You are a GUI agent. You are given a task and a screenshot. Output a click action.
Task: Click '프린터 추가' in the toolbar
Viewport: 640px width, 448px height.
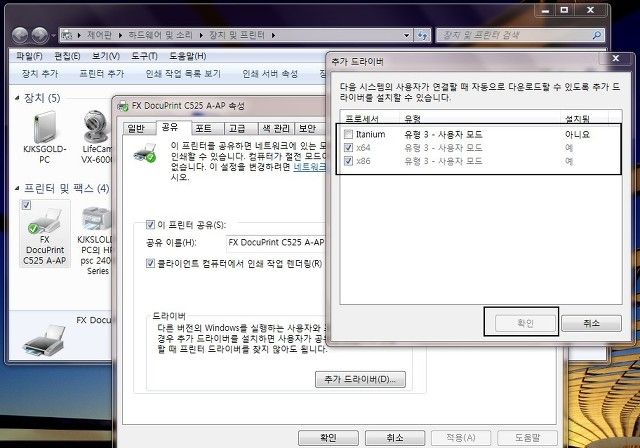pos(102,74)
